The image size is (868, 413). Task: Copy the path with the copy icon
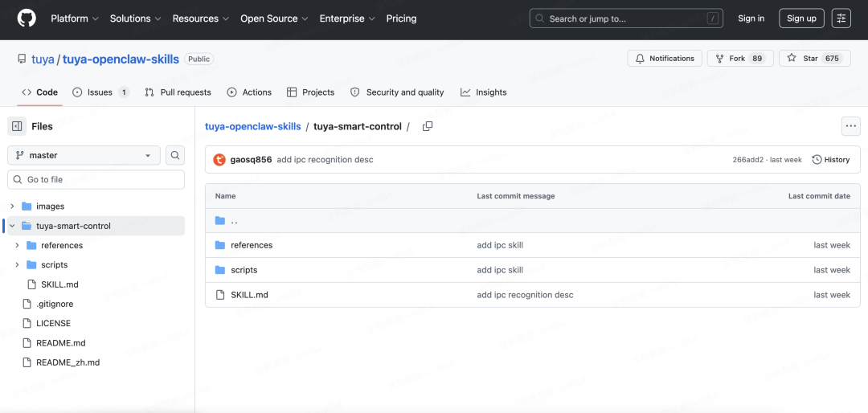(x=428, y=126)
